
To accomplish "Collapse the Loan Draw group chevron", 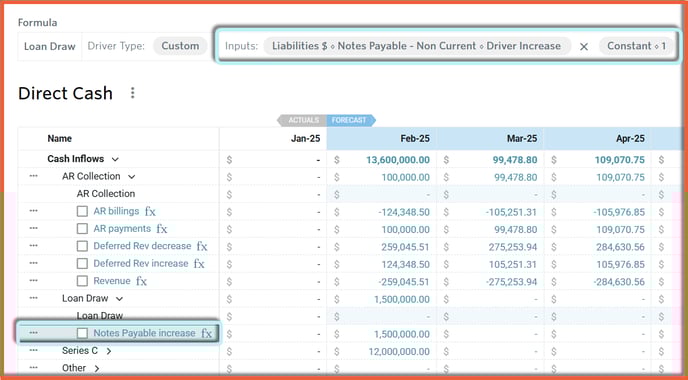I will (x=119, y=299).
